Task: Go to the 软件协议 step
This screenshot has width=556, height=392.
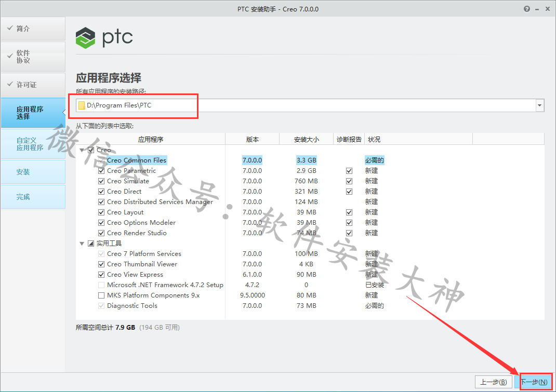Action: point(33,57)
